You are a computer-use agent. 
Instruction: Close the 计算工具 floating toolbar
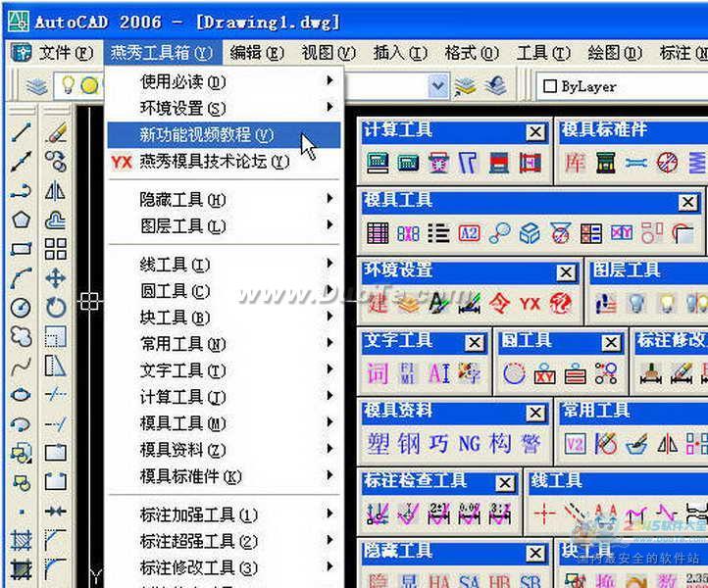point(535,132)
